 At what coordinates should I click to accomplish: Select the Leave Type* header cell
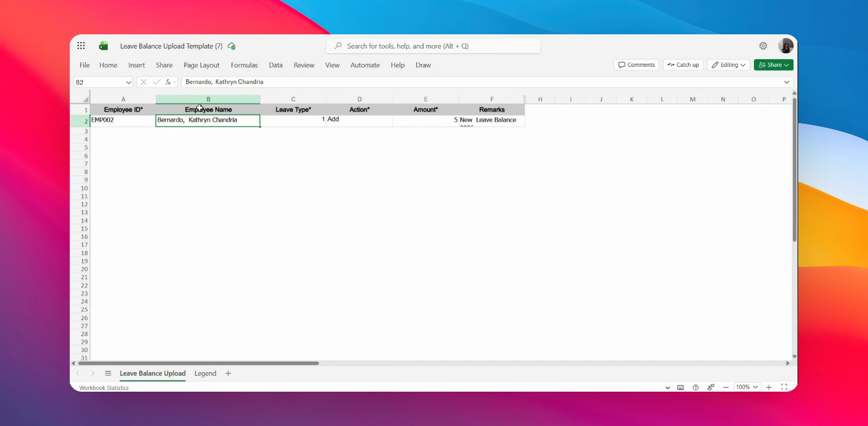[x=293, y=109]
